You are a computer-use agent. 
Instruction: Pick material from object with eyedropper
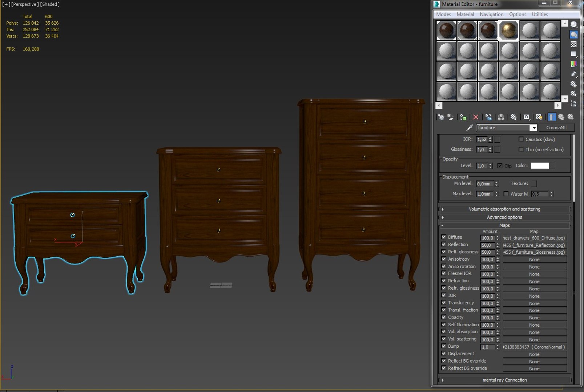coord(470,128)
